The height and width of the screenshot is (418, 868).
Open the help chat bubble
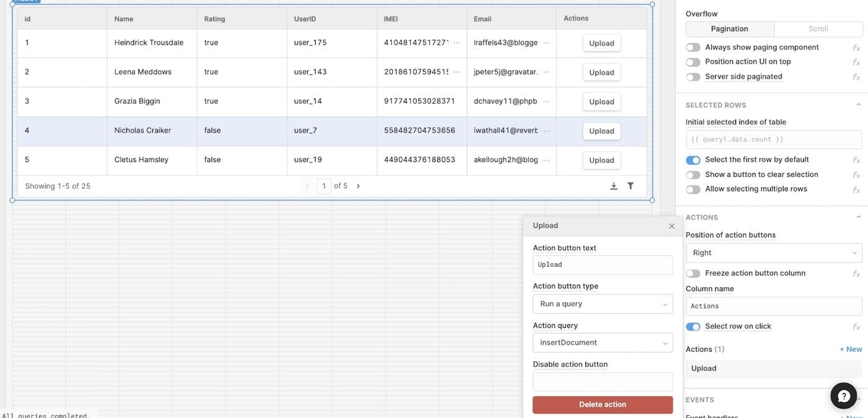point(843,396)
